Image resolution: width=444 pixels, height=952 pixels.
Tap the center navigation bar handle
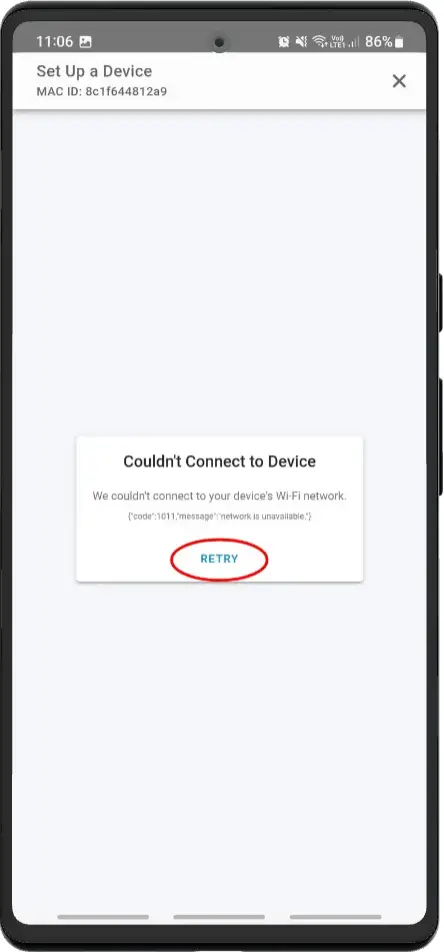point(219,917)
